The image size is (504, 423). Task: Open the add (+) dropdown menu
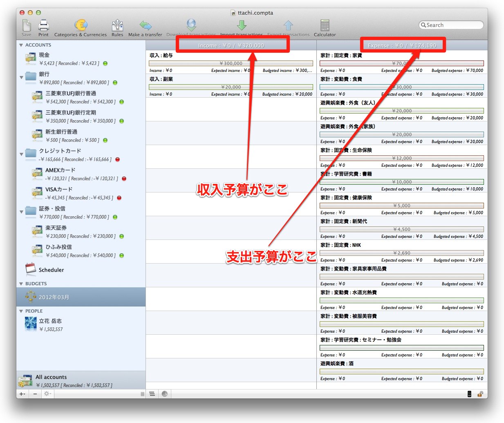(22, 394)
